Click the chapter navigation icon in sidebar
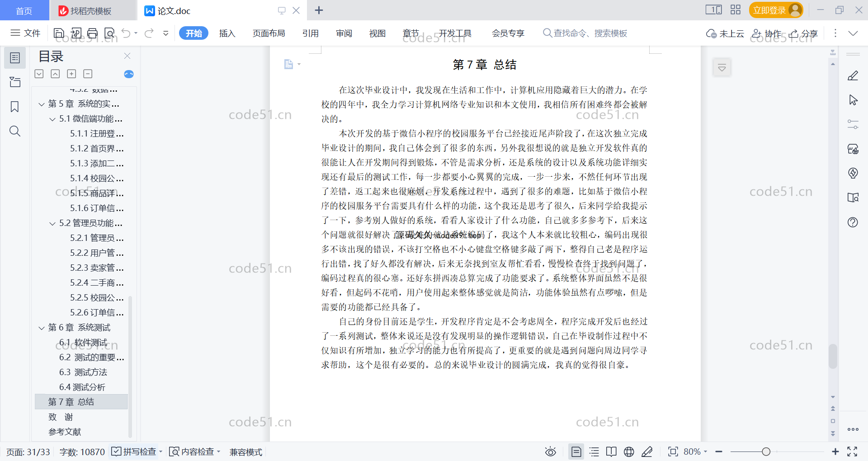Viewport: 868px width, 461px height. [x=15, y=82]
